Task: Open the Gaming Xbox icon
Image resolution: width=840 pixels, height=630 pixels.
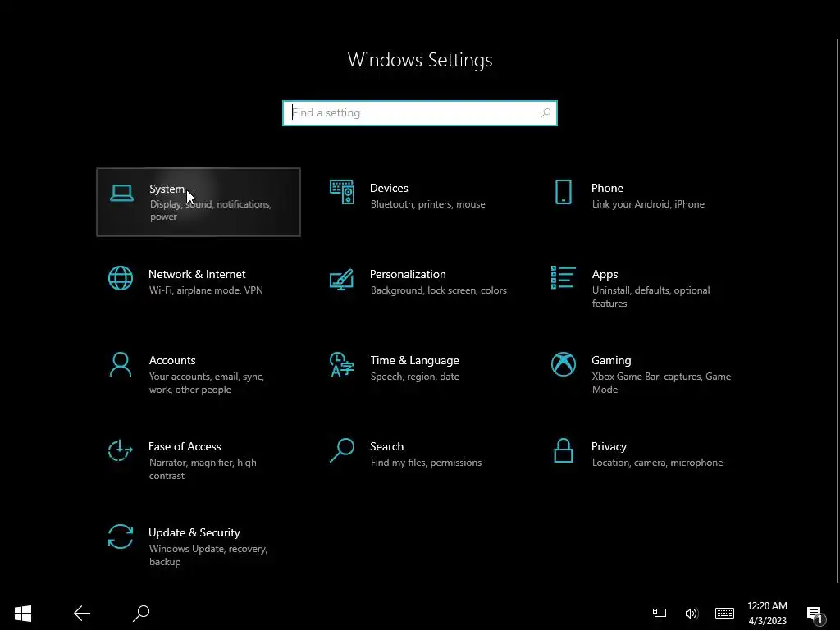Action: point(564,364)
